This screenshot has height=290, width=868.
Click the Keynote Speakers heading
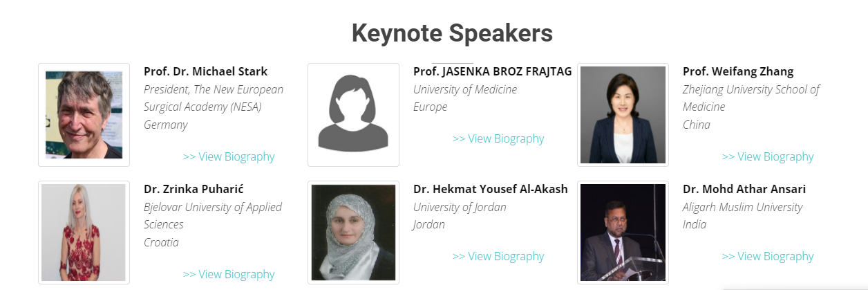[x=452, y=33]
